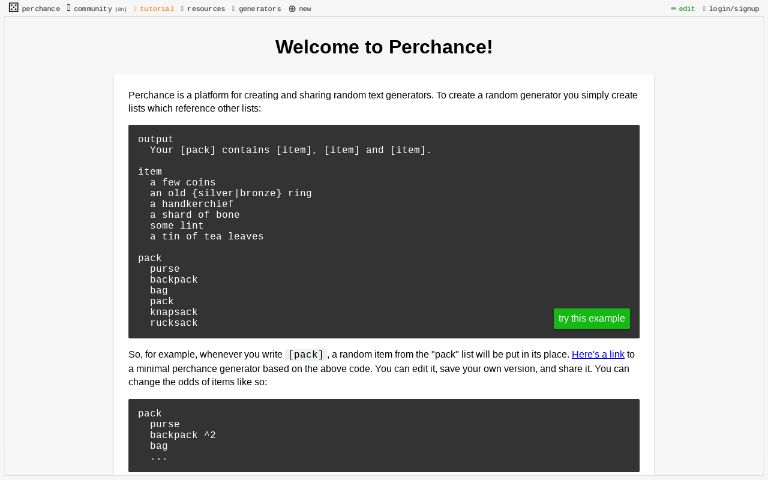Open the login/signup page
This screenshot has height=480, width=768.
point(733,9)
